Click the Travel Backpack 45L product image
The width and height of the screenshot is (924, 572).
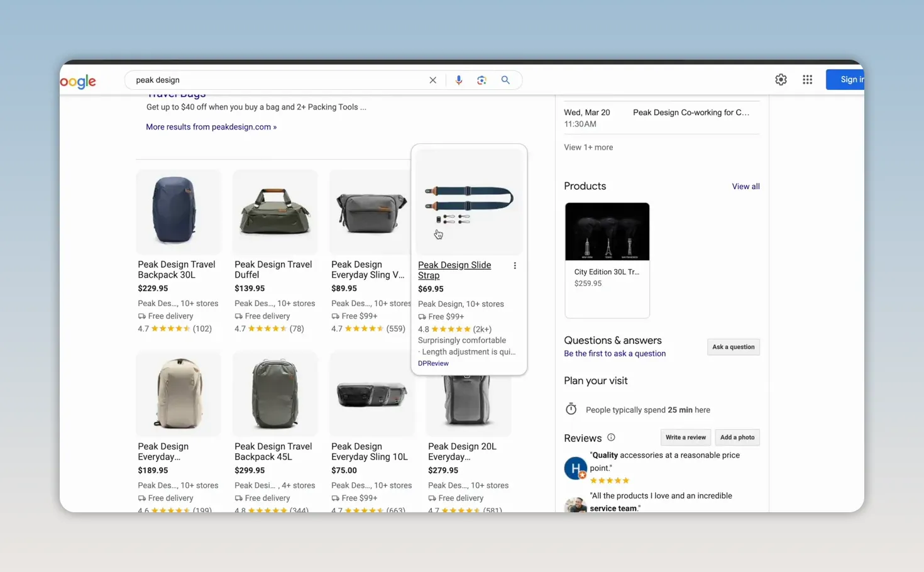tap(275, 393)
